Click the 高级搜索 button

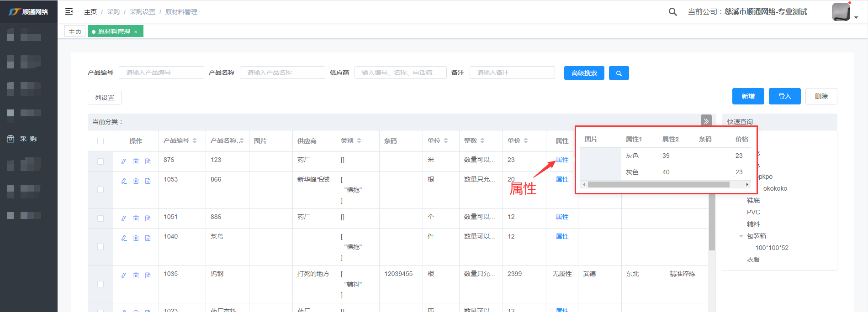(584, 73)
